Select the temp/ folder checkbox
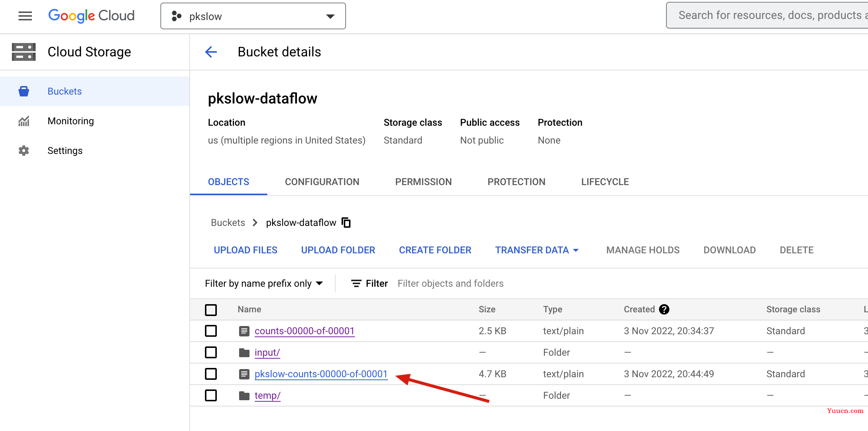Viewport: 868px width, 431px height. point(211,395)
